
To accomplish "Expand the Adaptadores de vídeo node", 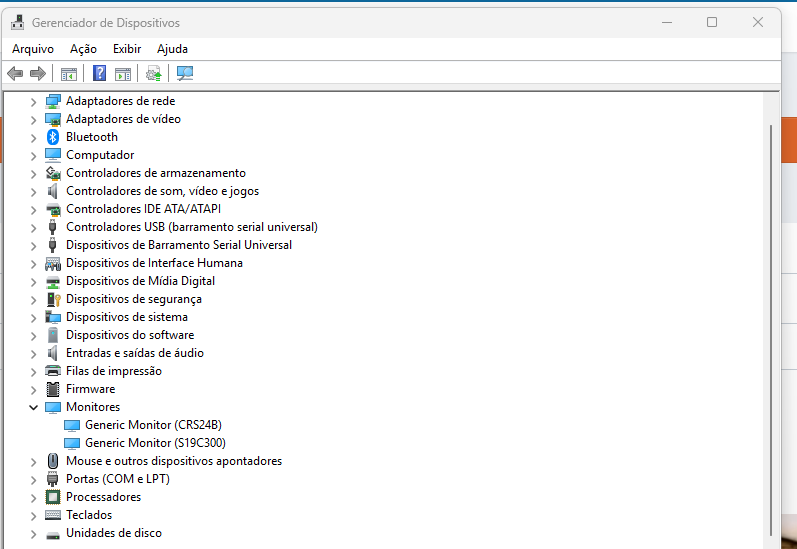I will [x=34, y=119].
